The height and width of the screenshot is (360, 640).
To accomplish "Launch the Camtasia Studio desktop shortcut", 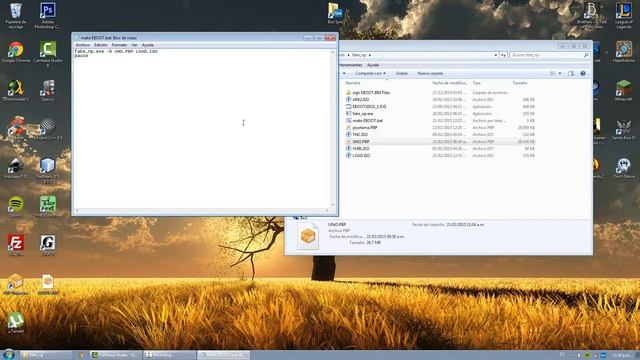I will pos(48,53).
